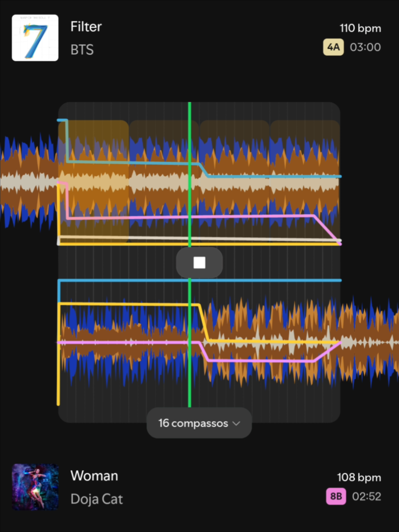
Task: Click the "Doja Cat" artist name
Action: (97, 499)
